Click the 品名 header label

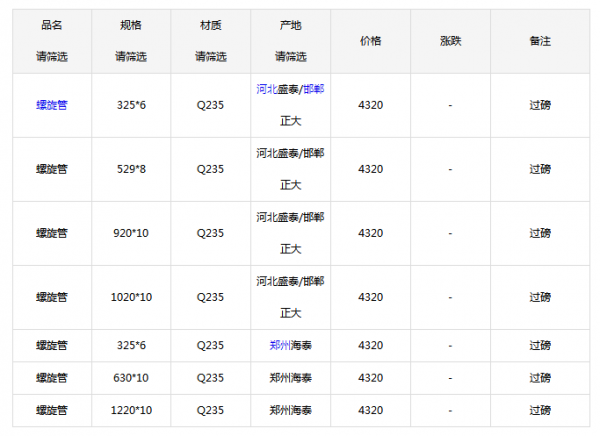(x=52, y=25)
